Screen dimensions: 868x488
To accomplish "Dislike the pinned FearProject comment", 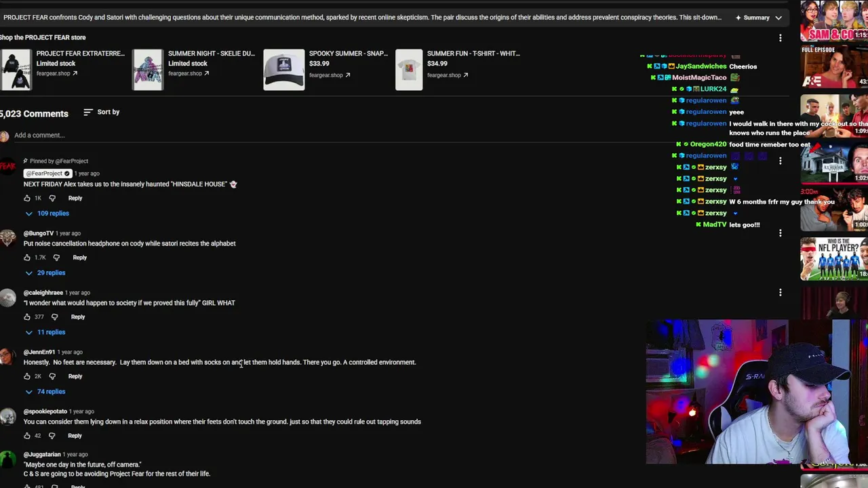I will pyautogui.click(x=52, y=198).
